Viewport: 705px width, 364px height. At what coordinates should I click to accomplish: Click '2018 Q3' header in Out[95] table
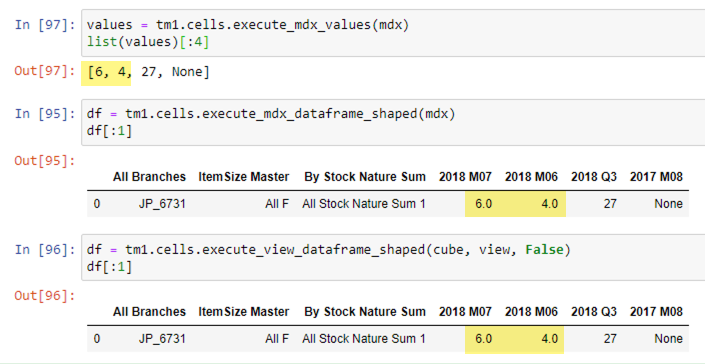593,177
